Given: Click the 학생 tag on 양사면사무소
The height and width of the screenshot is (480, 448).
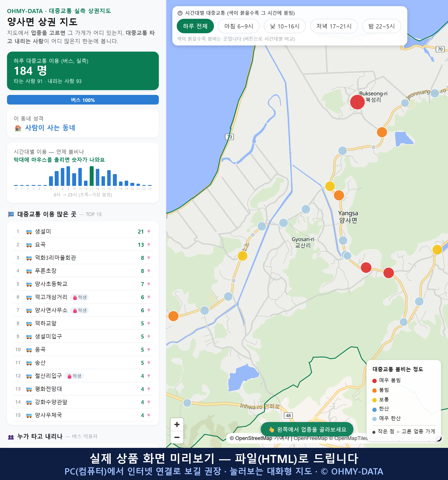Looking at the screenshot, I should 79,310.
